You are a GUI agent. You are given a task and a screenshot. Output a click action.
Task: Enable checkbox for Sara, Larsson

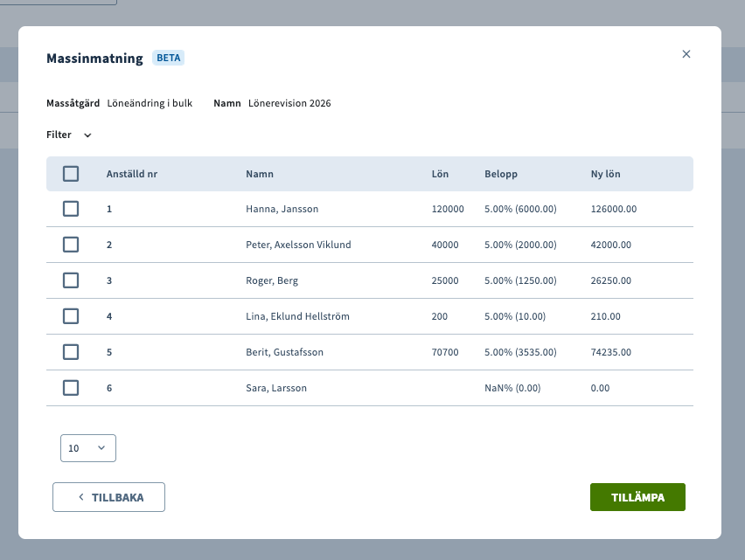tap(71, 388)
